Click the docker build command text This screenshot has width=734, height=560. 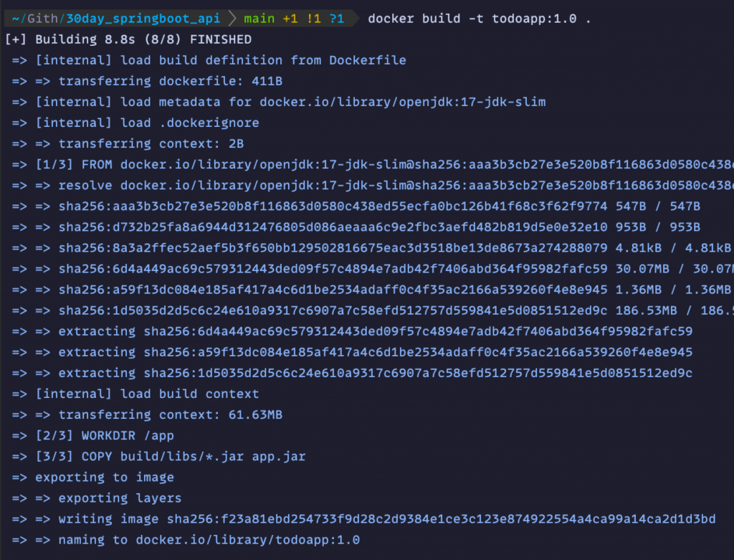(x=479, y=19)
